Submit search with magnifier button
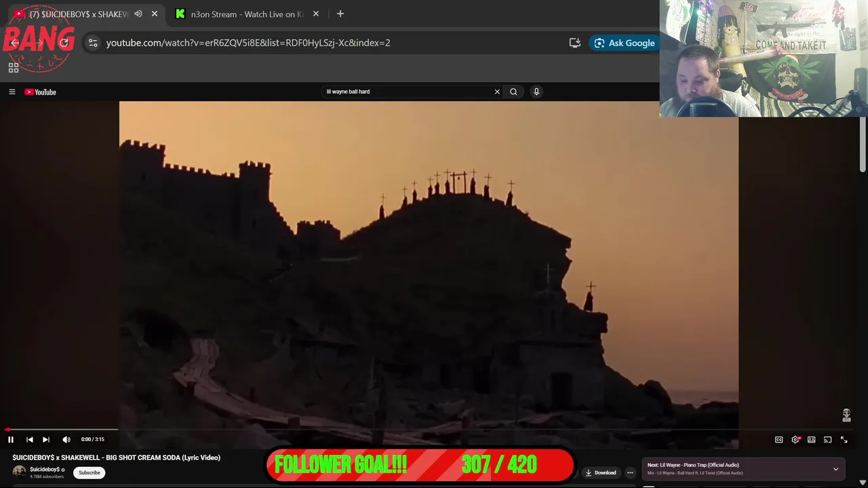This screenshot has height=488, width=868. [513, 91]
